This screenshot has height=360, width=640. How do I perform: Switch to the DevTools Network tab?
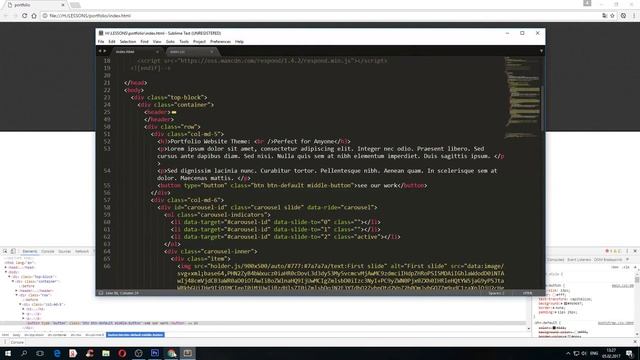click(82, 251)
